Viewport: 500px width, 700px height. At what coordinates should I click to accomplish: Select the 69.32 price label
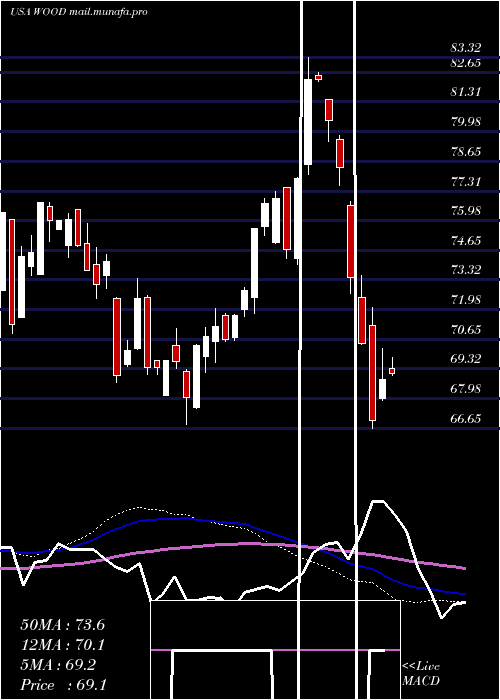point(466,358)
